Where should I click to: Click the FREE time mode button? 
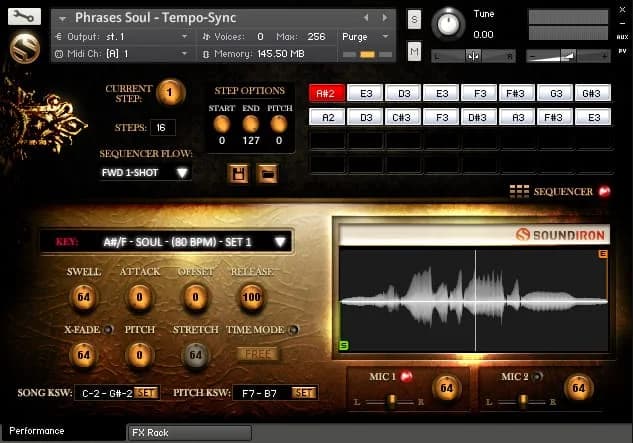tap(258, 354)
